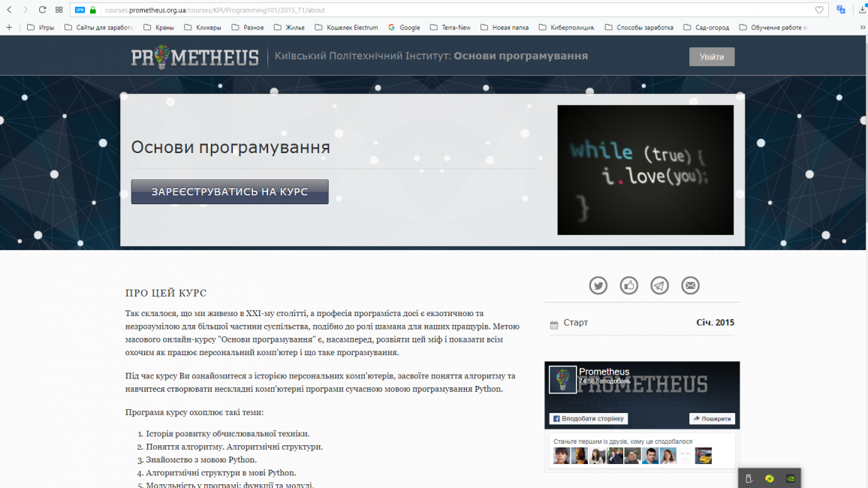Open Prometheus Facebook page avatar
868x488 pixels.
pyautogui.click(x=562, y=380)
